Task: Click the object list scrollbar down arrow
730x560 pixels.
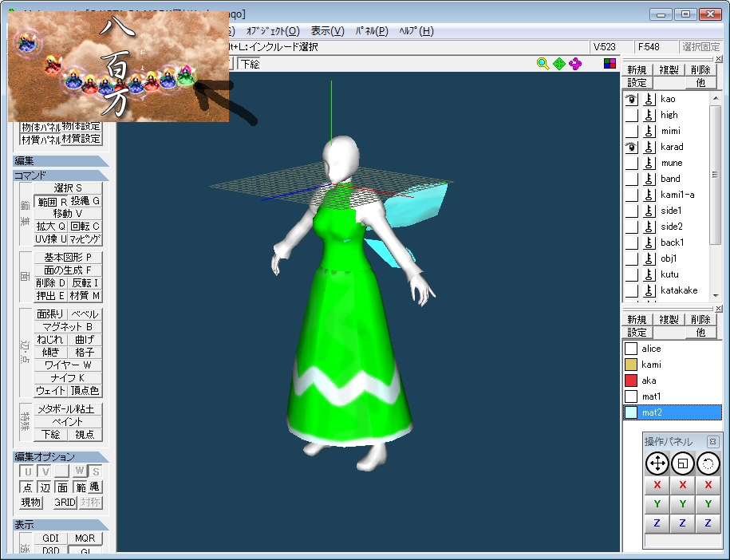Action: tap(716, 294)
